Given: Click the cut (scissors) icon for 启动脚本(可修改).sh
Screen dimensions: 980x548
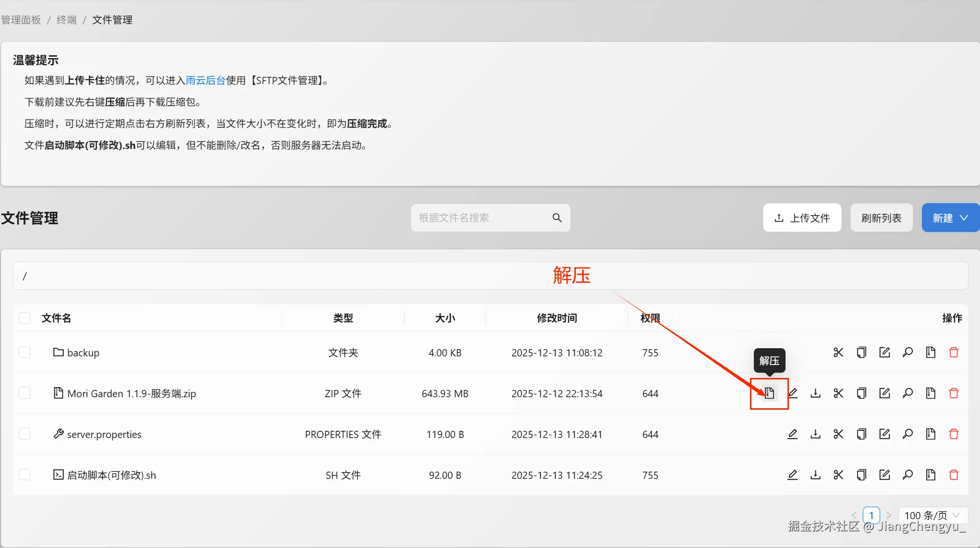Looking at the screenshot, I should click(838, 475).
